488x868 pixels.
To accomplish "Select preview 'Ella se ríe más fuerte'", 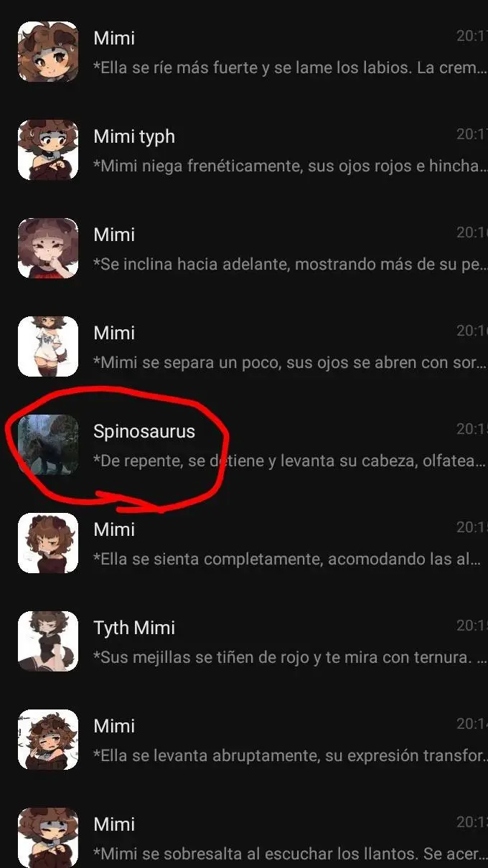I will (x=287, y=67).
